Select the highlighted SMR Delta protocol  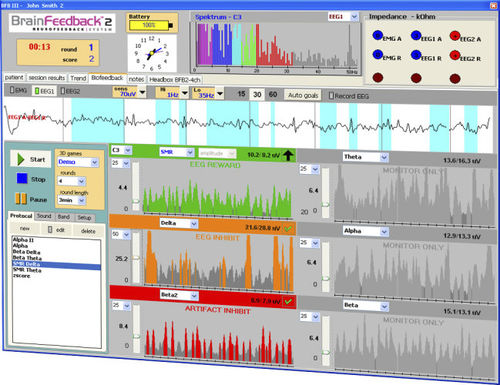56,264
